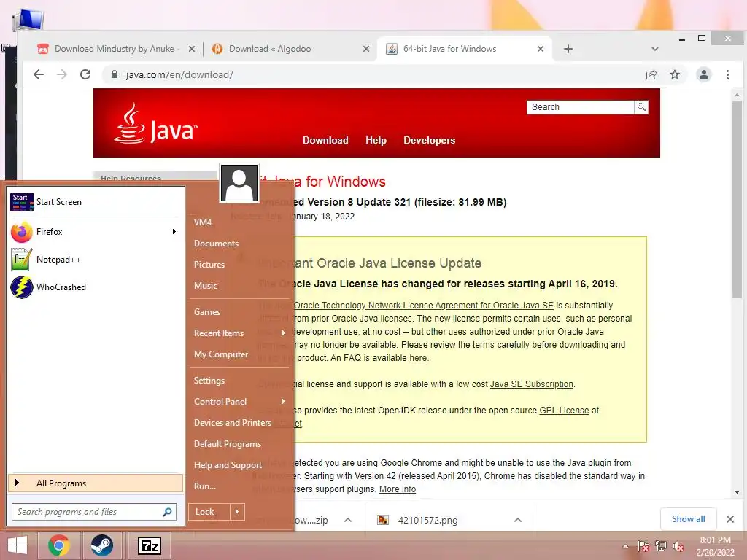Show hidden tray icons arrow
747x560 pixels.
pyautogui.click(x=625, y=546)
